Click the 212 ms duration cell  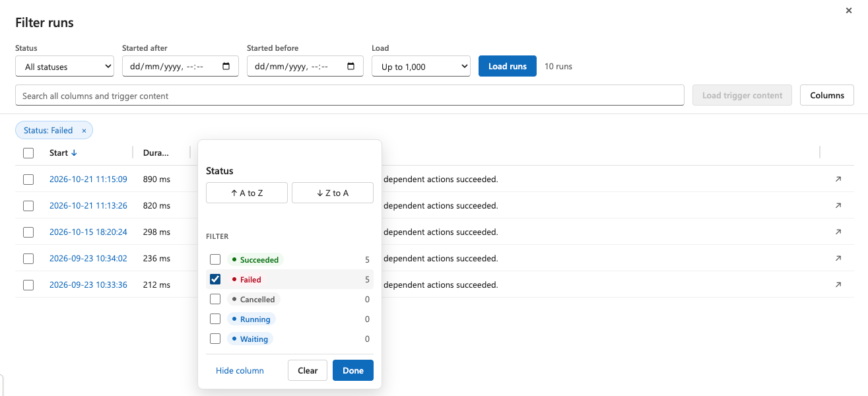pos(156,284)
